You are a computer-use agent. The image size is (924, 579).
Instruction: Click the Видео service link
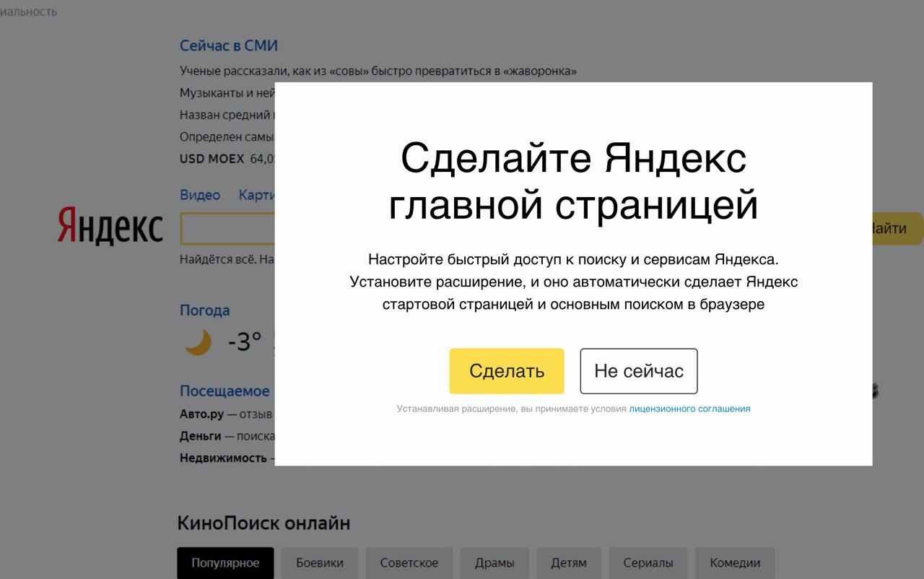point(200,195)
